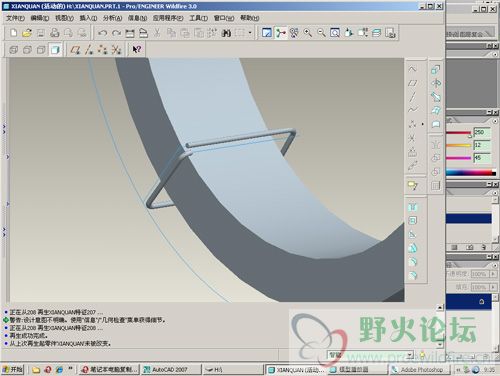Image resolution: width=500 pixels, height=376 pixels.
Task: Click the yellow color slider in Photoshop
Action: pos(459,145)
